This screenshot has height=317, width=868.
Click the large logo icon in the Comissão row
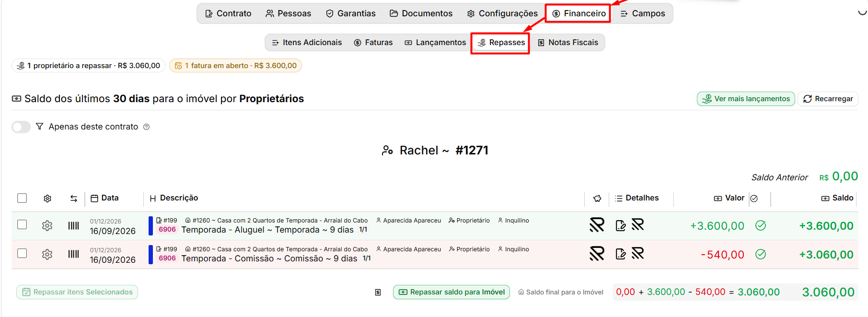click(597, 254)
